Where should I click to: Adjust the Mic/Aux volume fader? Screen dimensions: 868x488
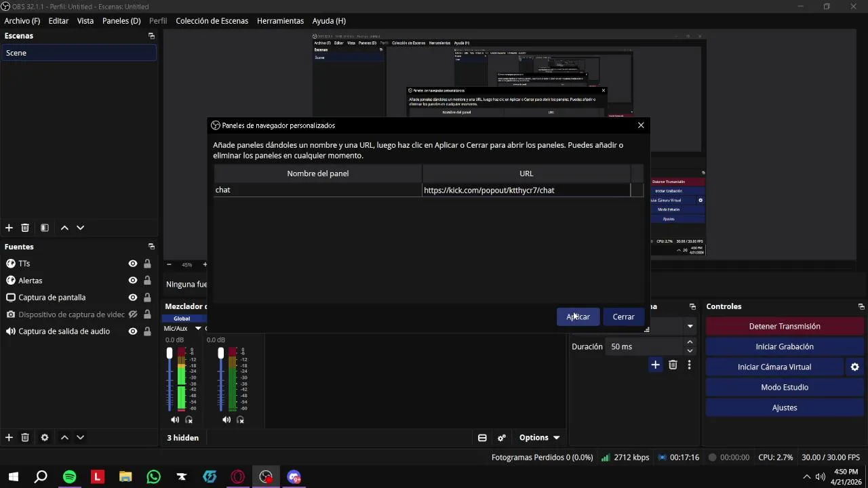coord(170,353)
